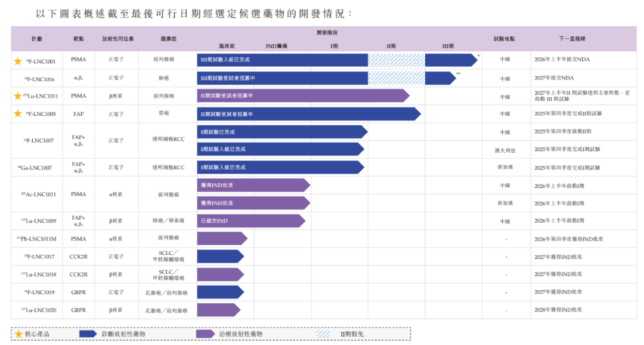Click the 胃癌 indication cell

pos(164,113)
